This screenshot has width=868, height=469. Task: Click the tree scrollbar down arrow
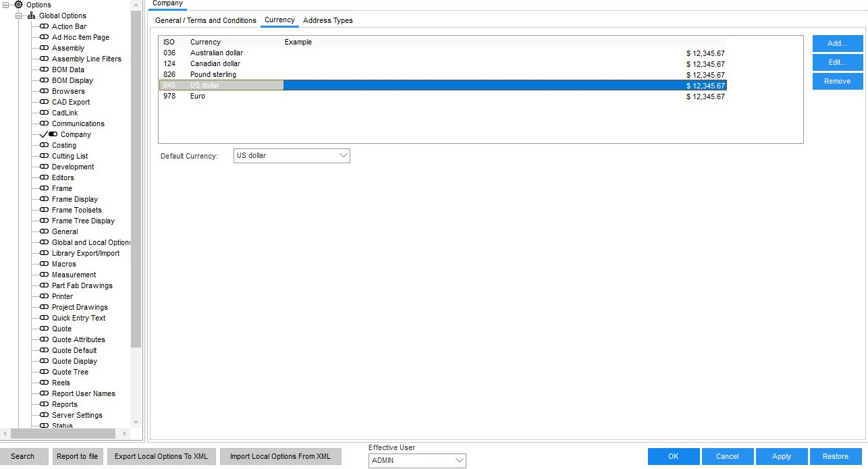point(136,422)
